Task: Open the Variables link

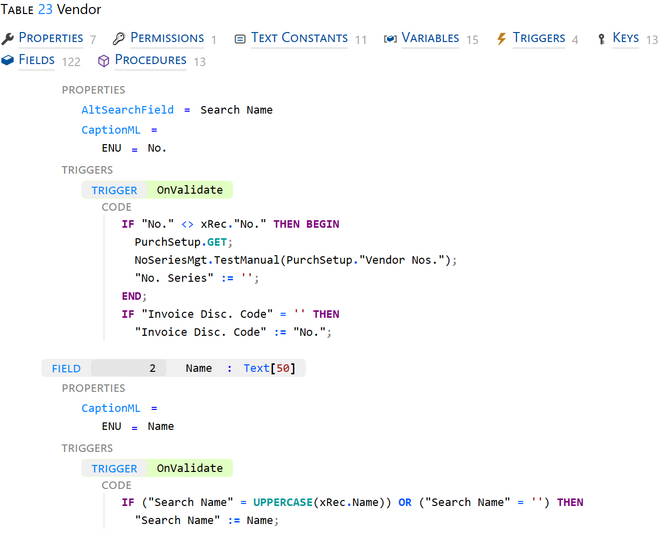Action: [x=430, y=38]
